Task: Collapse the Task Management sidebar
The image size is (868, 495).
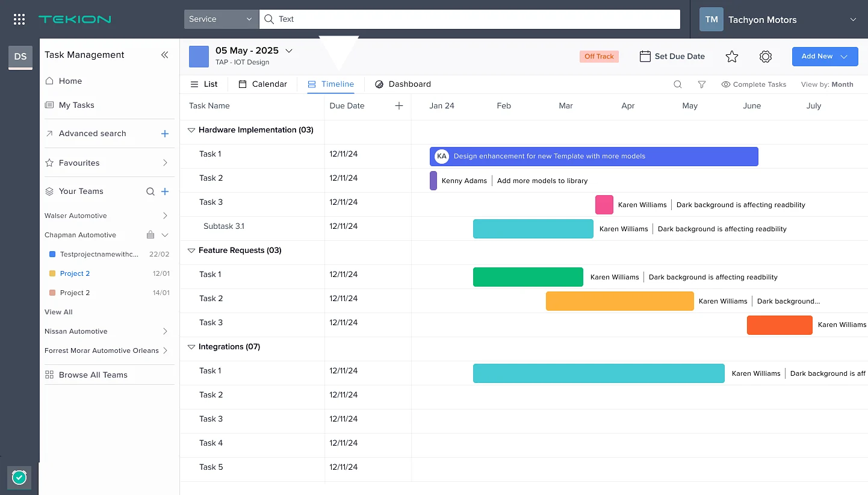Action: pyautogui.click(x=164, y=55)
